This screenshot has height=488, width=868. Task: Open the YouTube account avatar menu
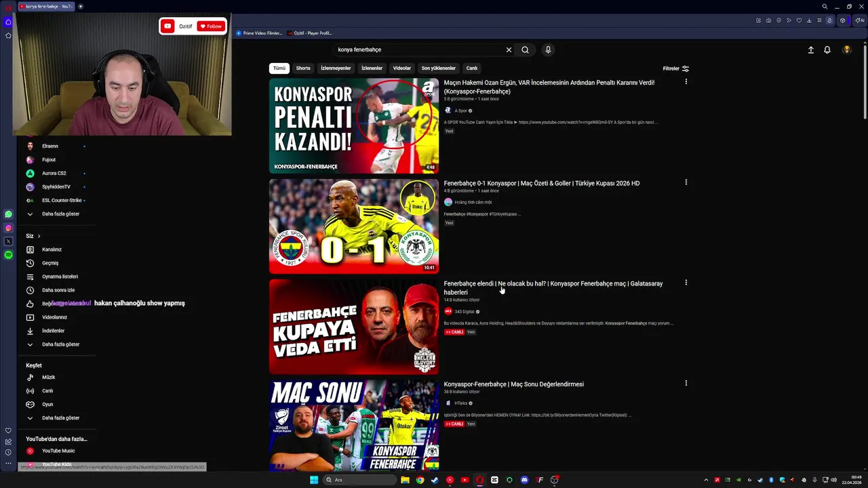(847, 49)
